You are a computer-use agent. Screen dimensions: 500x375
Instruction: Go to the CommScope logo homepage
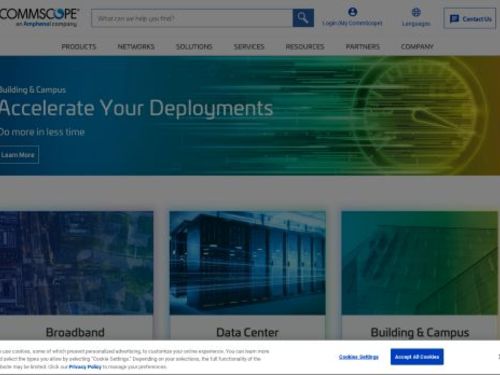click(39, 17)
